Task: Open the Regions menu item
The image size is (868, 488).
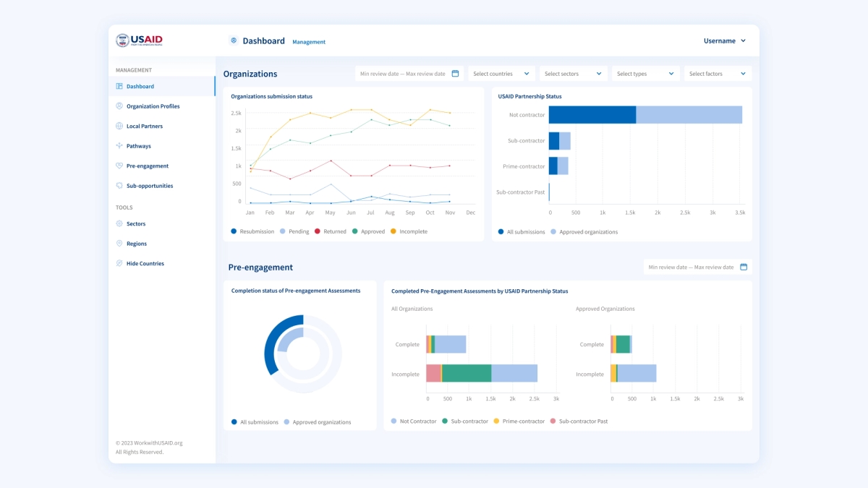Action: click(136, 244)
